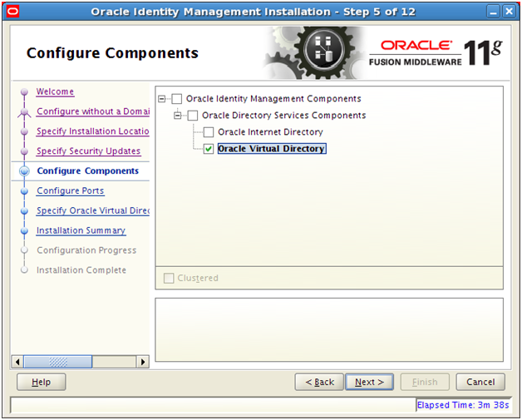Image resolution: width=522 pixels, height=420 pixels.
Task: Go back with the Back button
Action: click(319, 382)
